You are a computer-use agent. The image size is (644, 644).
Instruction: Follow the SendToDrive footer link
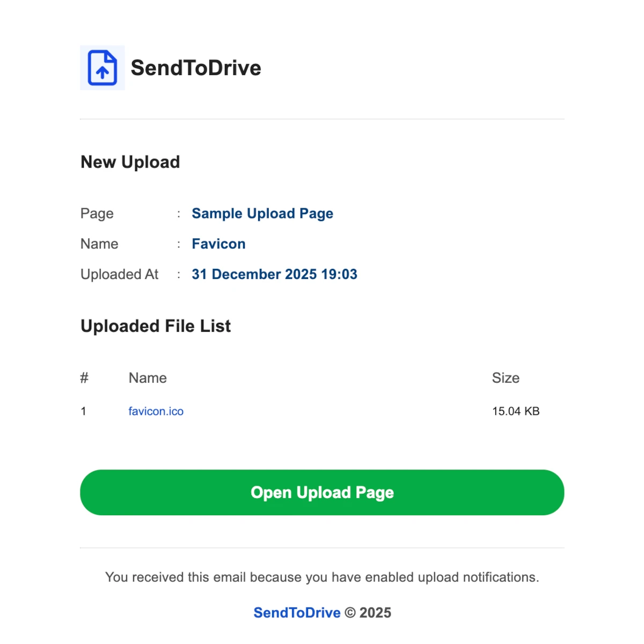tap(297, 613)
